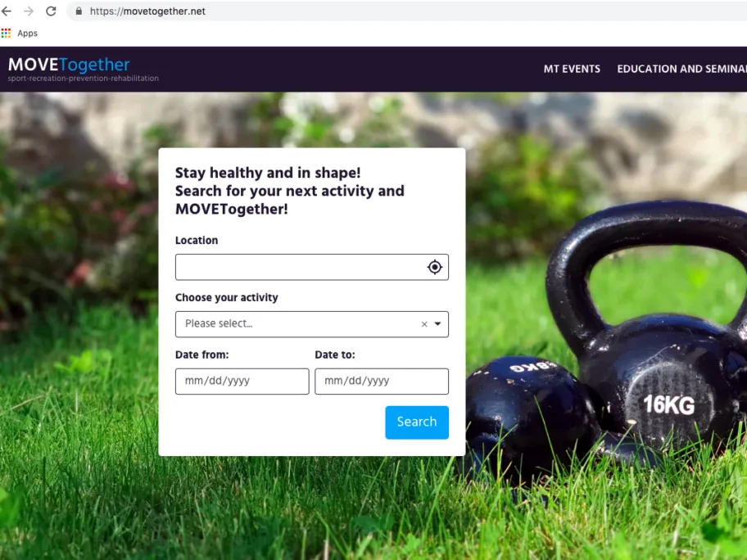Click the site tagline under logo
The width and height of the screenshot is (747, 560).
[x=84, y=78]
